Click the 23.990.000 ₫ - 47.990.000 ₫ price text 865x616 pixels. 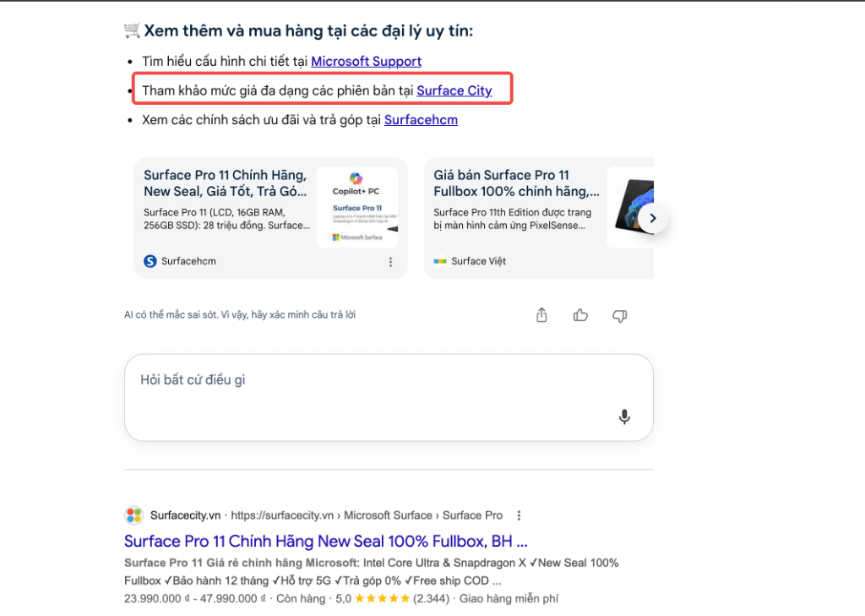[x=195, y=598]
